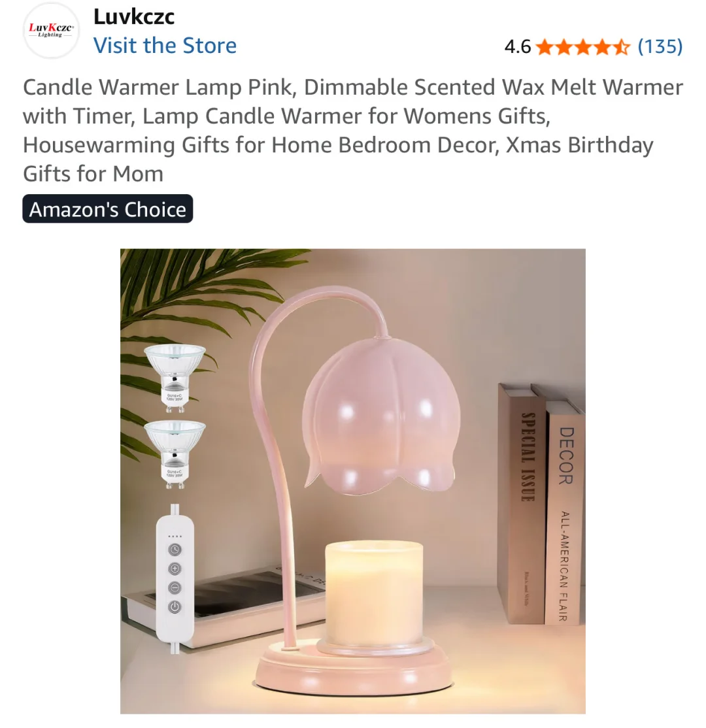
Task: Click the timer button on the remote
Action: click(175, 550)
